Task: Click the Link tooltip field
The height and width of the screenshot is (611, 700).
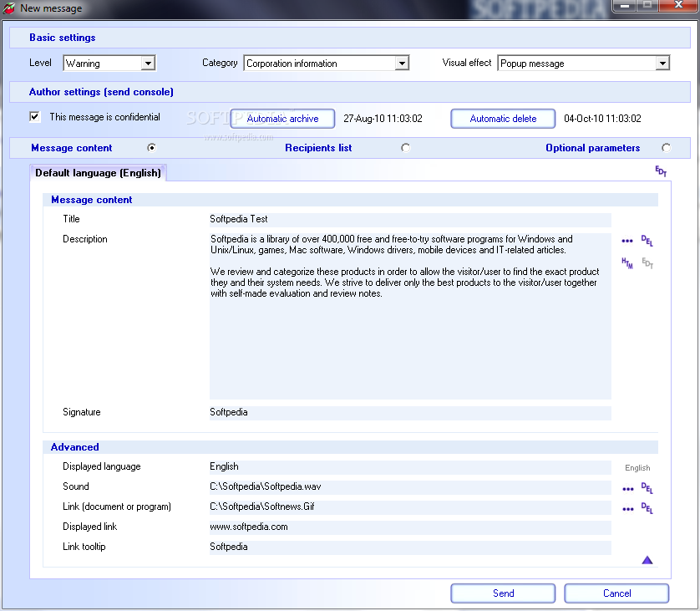Action: (410, 547)
